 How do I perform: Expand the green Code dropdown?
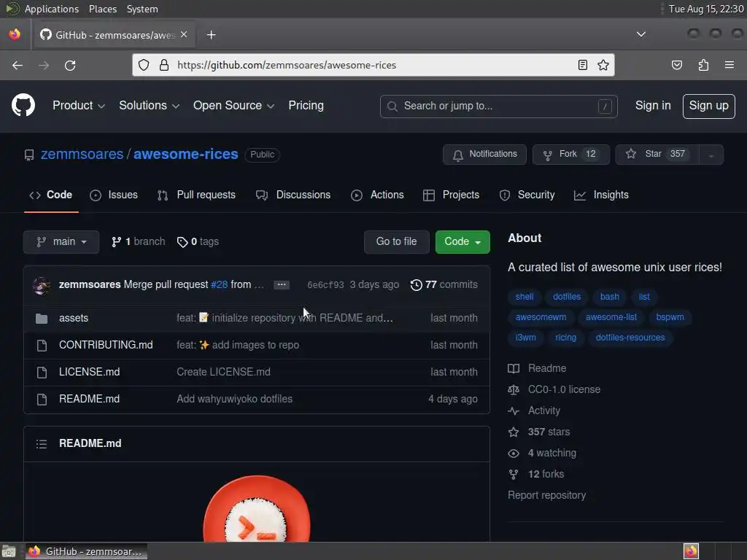(x=462, y=242)
